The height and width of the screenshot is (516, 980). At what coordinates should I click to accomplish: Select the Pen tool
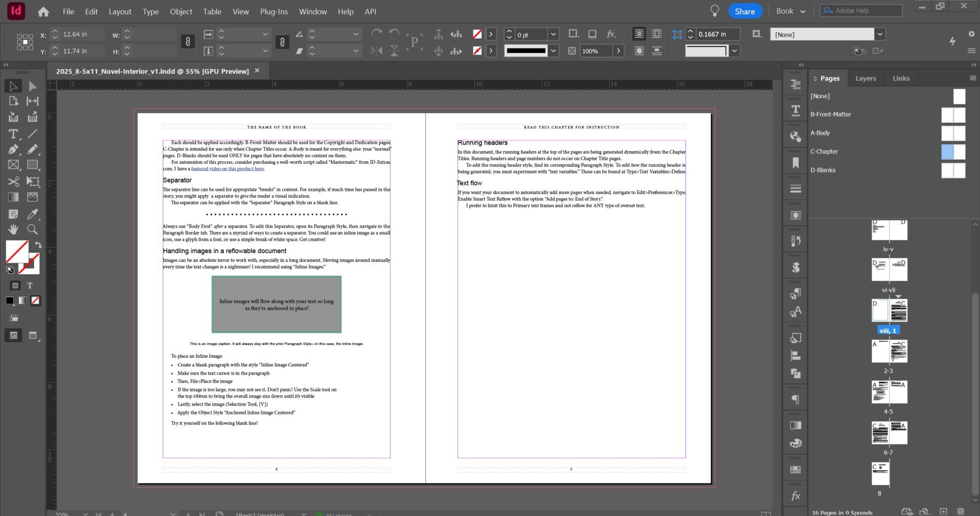[x=13, y=150]
